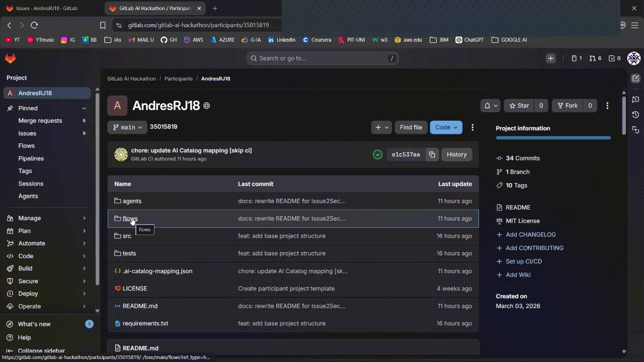
Task: Bookmark the page via the browser star icon
Action: 103,25
